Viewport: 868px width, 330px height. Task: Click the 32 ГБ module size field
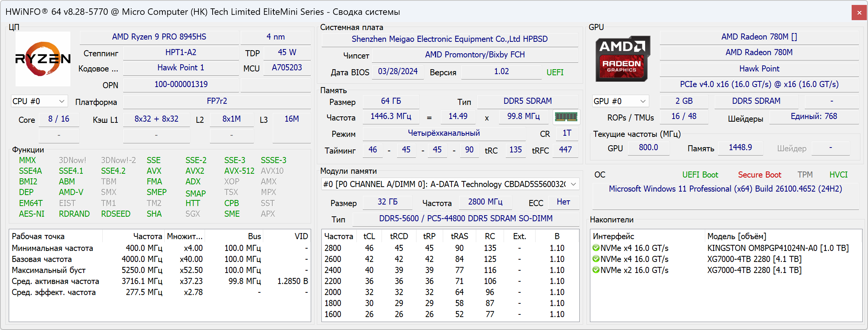388,202
